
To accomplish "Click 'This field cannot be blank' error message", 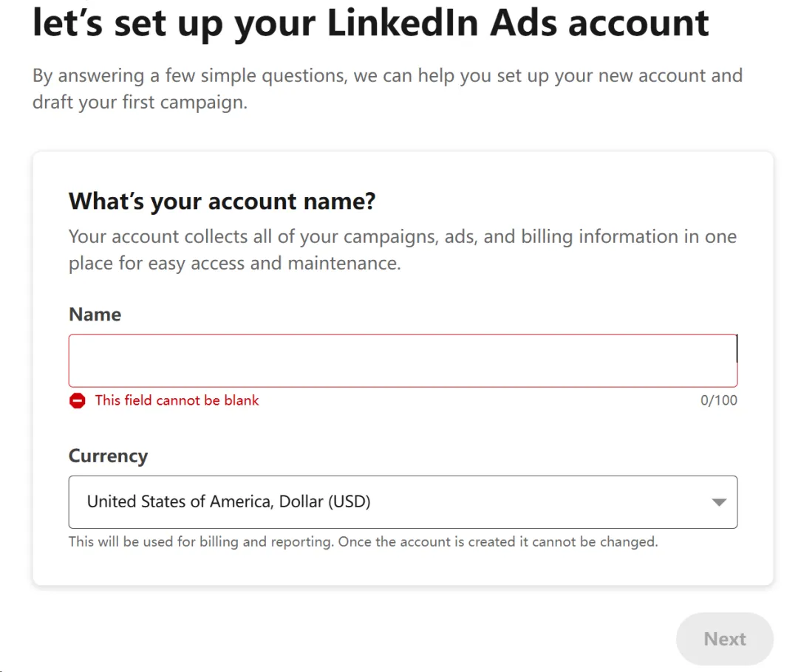I will point(177,400).
